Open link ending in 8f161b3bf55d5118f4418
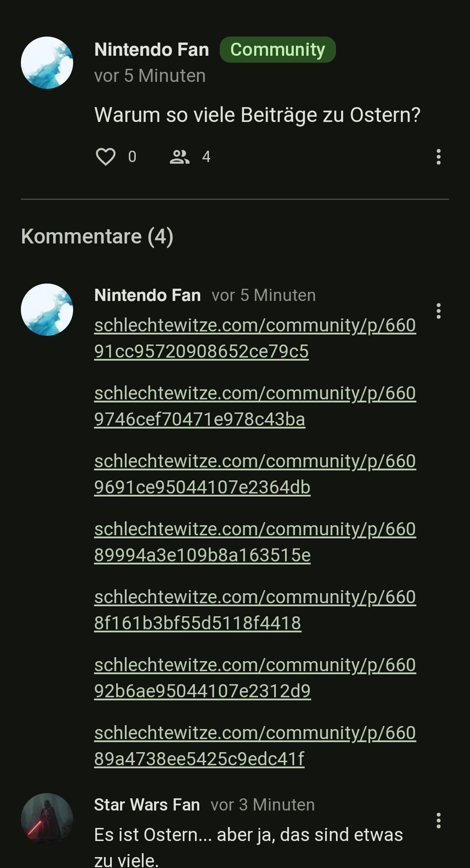The image size is (470, 868). (255, 610)
